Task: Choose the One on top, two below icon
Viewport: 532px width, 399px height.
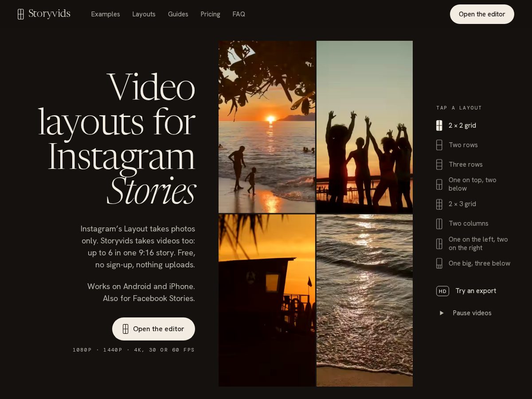Action: click(x=439, y=184)
